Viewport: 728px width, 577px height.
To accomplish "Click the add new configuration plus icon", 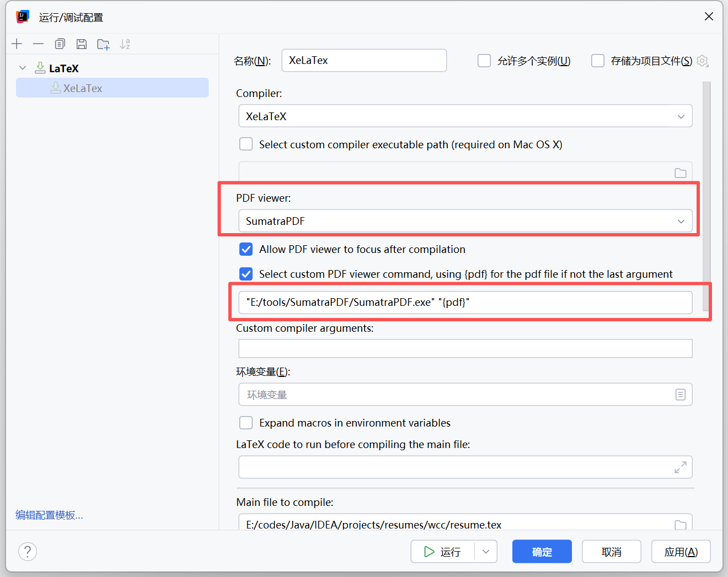I will click(17, 44).
